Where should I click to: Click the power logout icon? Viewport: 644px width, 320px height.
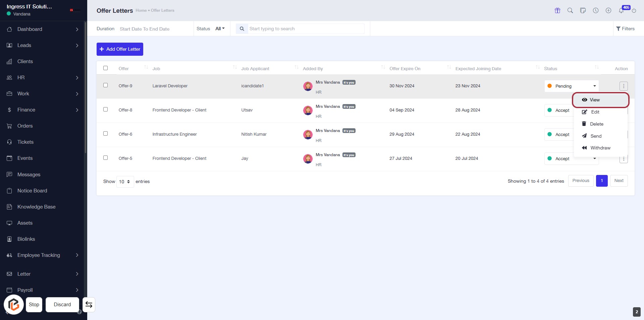click(x=634, y=10)
